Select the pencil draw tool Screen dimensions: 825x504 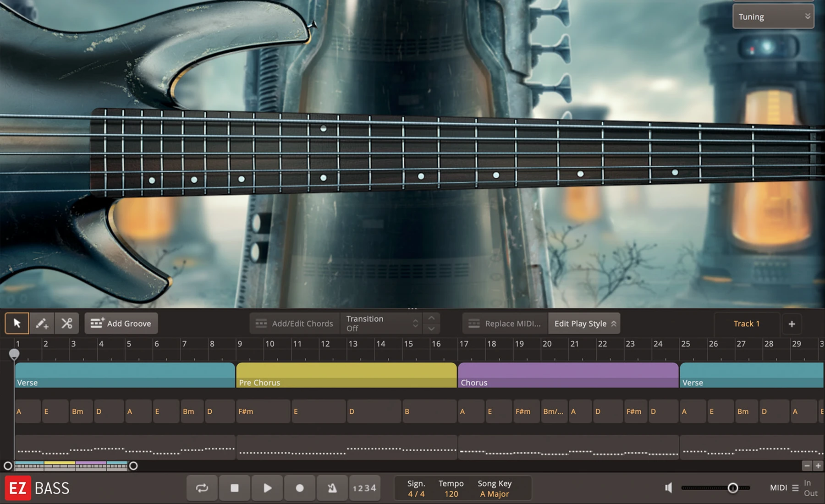coord(42,323)
